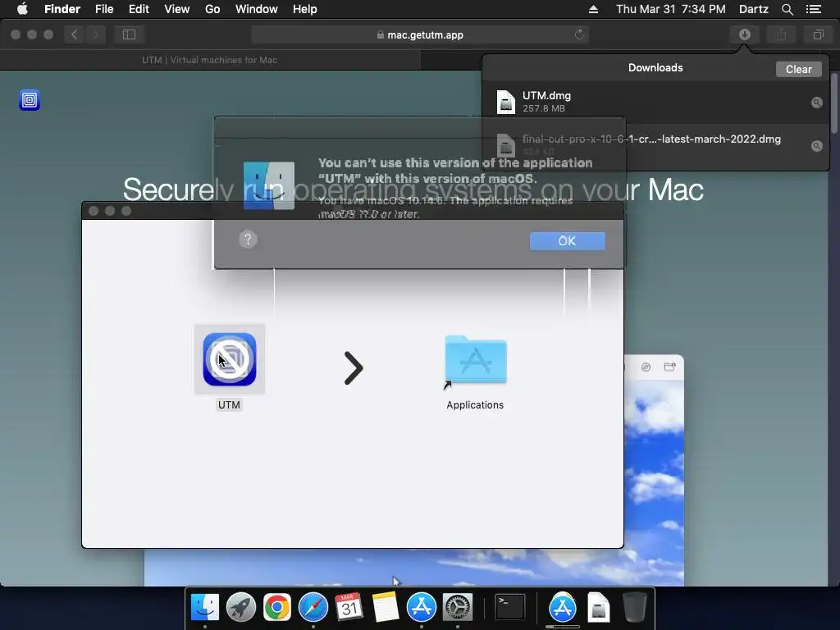Open the help question mark in alert

point(248,240)
